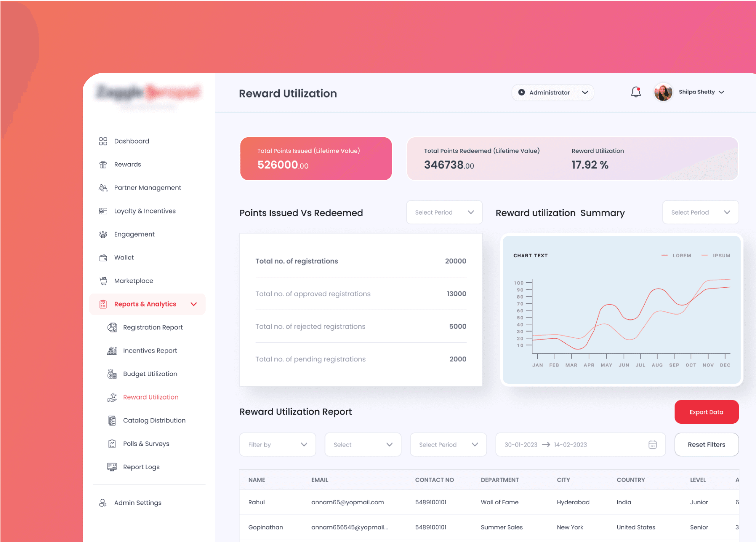
Task: Go to Catalog Distribution report
Action: pyautogui.click(x=154, y=420)
